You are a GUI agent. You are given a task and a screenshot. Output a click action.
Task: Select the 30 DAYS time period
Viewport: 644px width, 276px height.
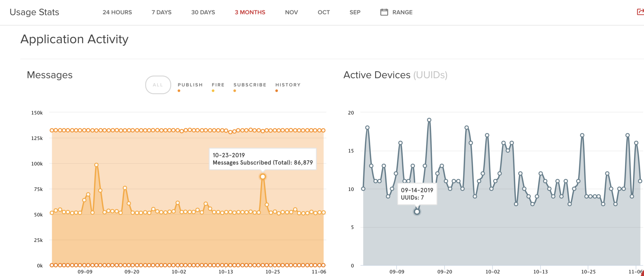pyautogui.click(x=203, y=12)
